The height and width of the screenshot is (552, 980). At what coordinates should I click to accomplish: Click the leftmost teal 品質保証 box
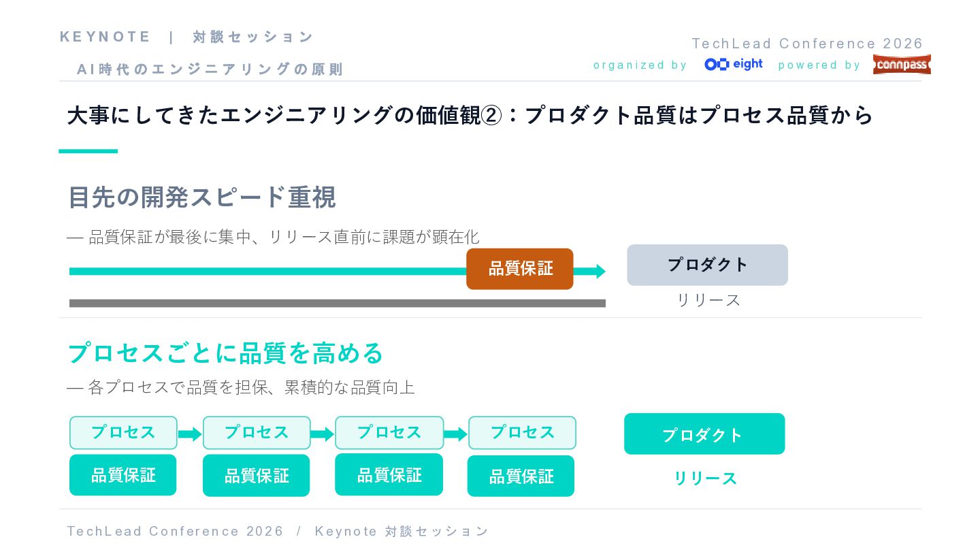123,475
